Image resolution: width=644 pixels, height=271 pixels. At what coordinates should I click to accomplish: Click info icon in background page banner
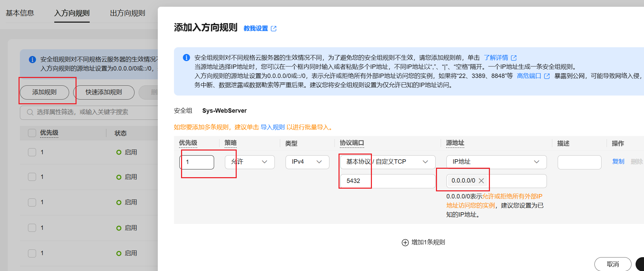pyautogui.click(x=32, y=60)
